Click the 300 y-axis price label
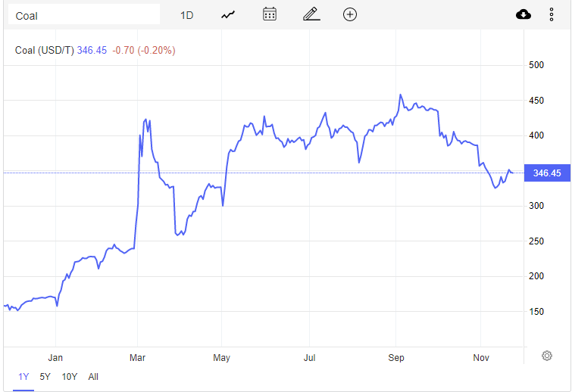The image size is (572, 392). coord(536,206)
